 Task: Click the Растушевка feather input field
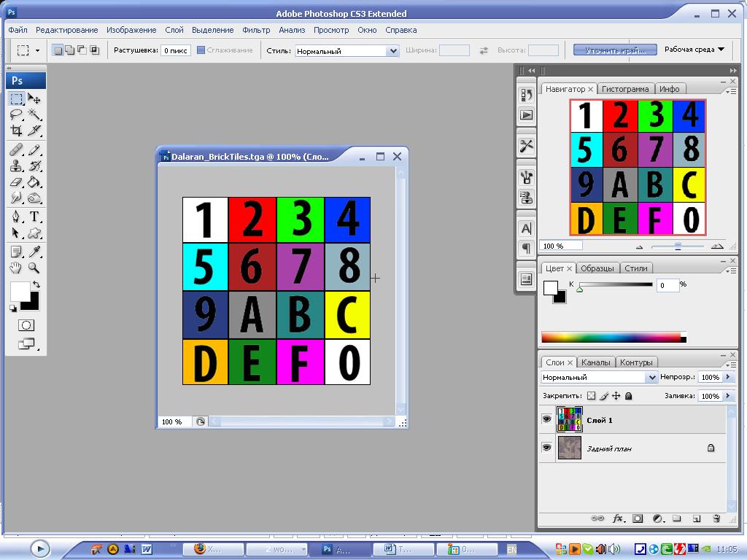(175, 50)
